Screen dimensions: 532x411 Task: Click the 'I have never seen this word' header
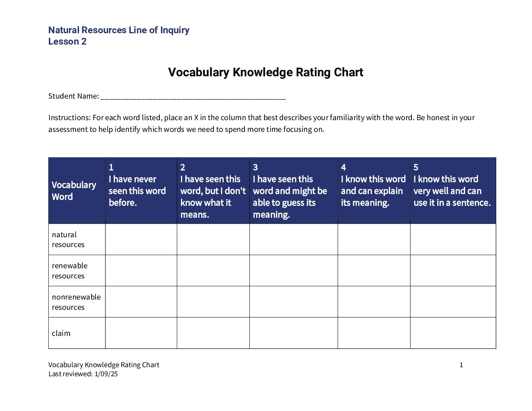pos(141,191)
